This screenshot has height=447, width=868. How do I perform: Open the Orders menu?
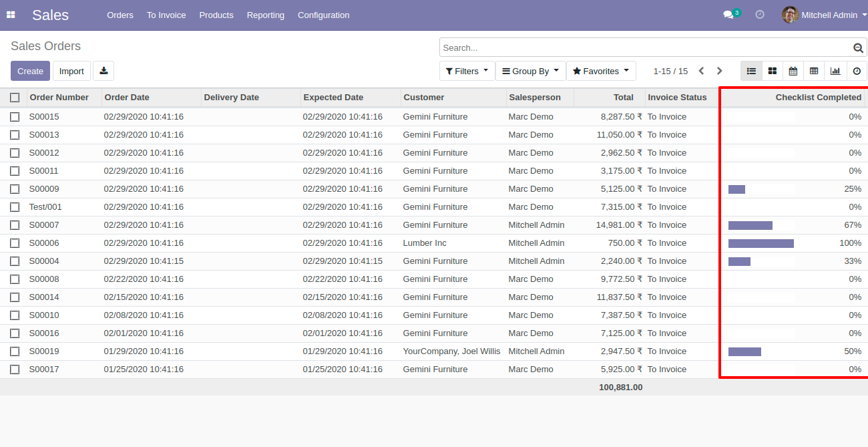[x=120, y=15]
